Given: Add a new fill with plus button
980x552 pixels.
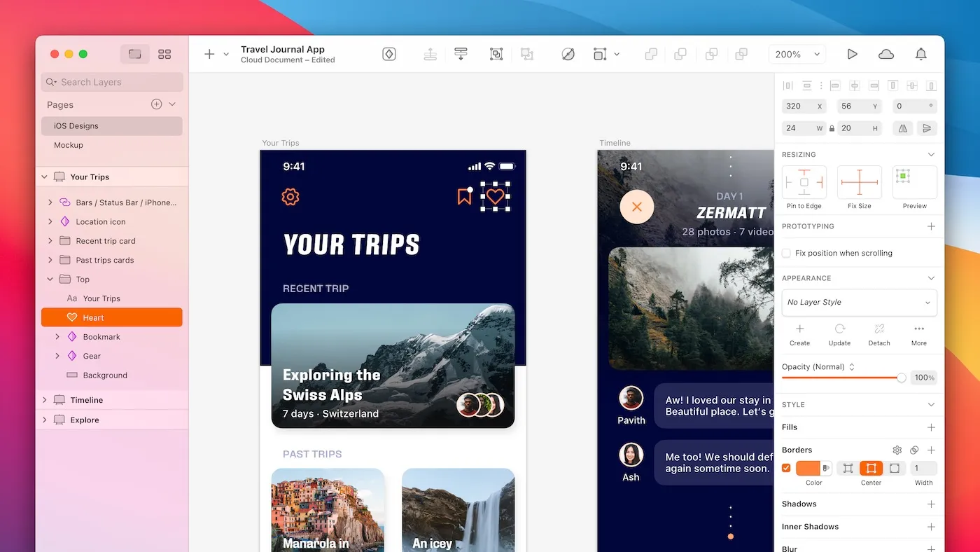Looking at the screenshot, I should pyautogui.click(x=931, y=427).
